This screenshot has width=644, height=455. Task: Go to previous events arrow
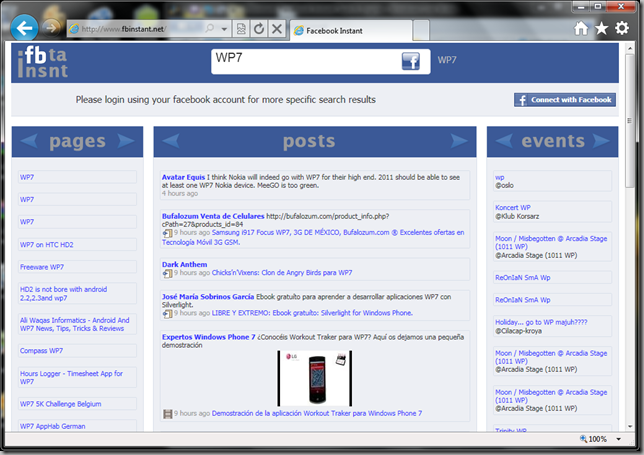504,141
